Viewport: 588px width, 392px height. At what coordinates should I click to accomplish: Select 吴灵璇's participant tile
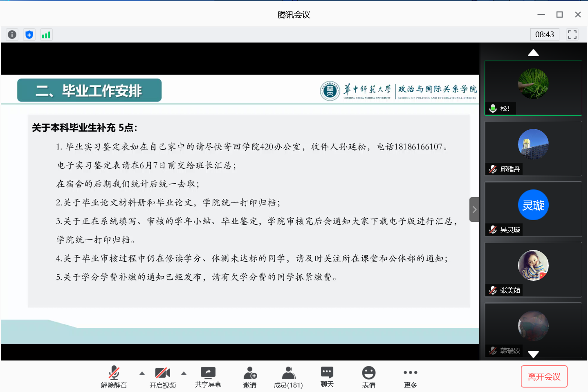tap(533, 209)
